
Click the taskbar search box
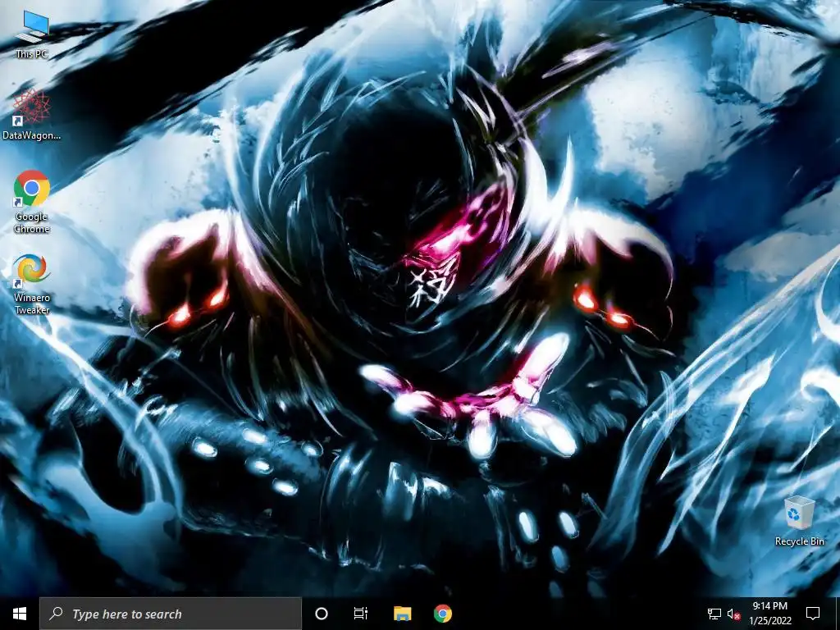pos(171,614)
